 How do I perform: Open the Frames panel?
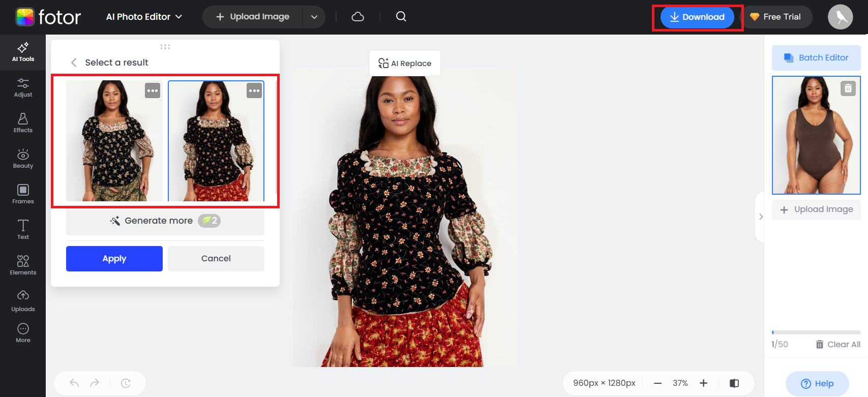[x=23, y=195]
